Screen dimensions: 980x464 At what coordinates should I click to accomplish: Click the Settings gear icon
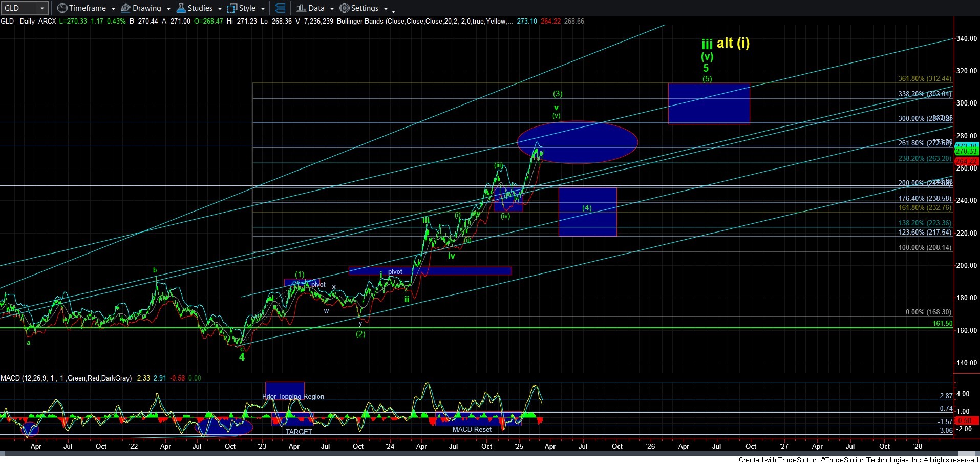[345, 8]
